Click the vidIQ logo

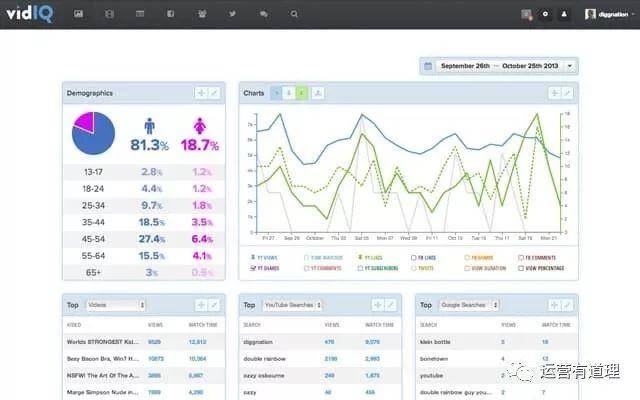point(29,13)
